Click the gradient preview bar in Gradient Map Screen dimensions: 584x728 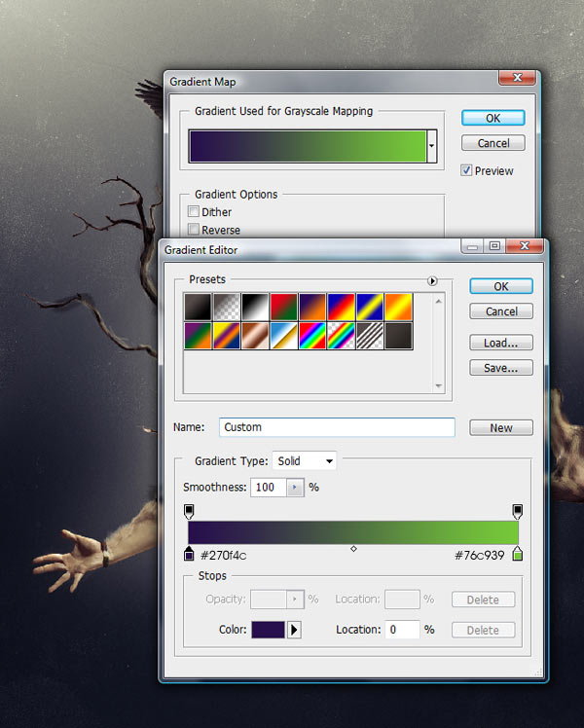[x=308, y=146]
